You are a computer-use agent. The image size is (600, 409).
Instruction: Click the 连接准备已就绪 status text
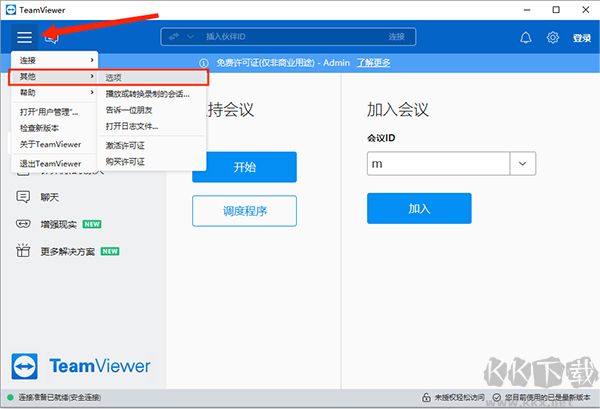click(x=60, y=398)
